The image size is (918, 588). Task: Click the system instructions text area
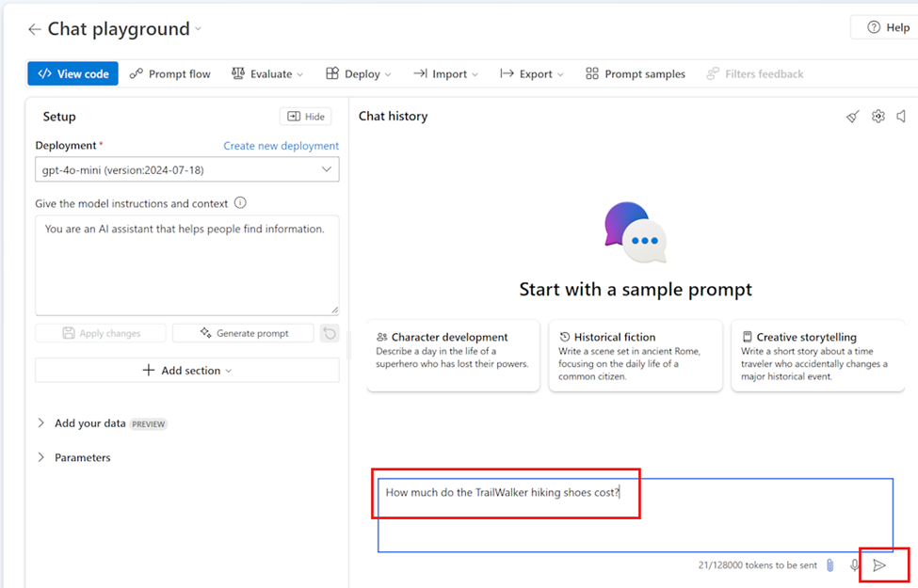pos(187,265)
